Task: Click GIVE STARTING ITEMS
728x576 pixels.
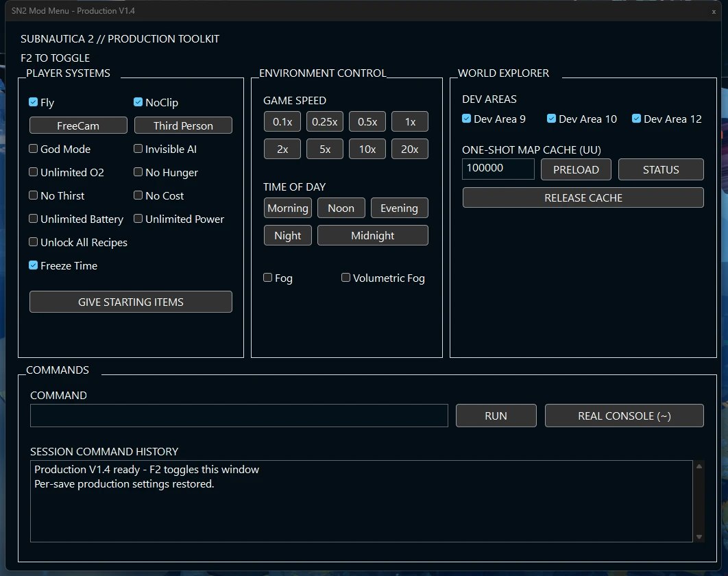Action: coord(130,302)
